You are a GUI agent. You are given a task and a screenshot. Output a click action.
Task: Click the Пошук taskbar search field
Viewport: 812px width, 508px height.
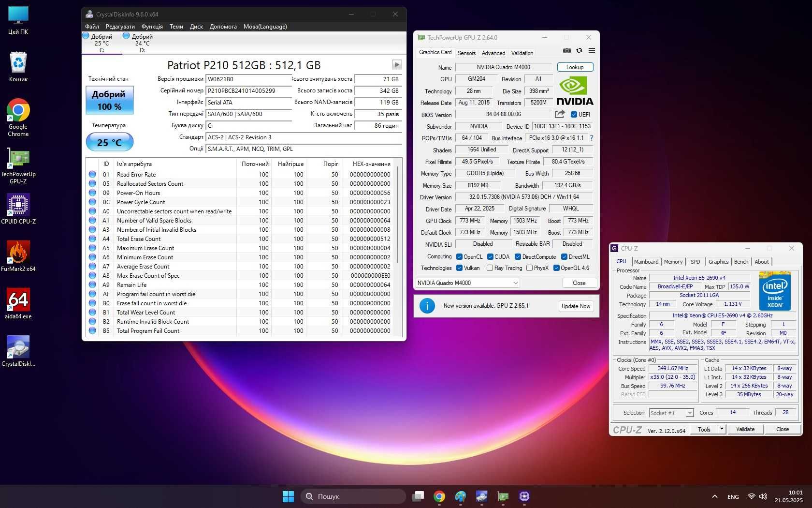tap(353, 496)
